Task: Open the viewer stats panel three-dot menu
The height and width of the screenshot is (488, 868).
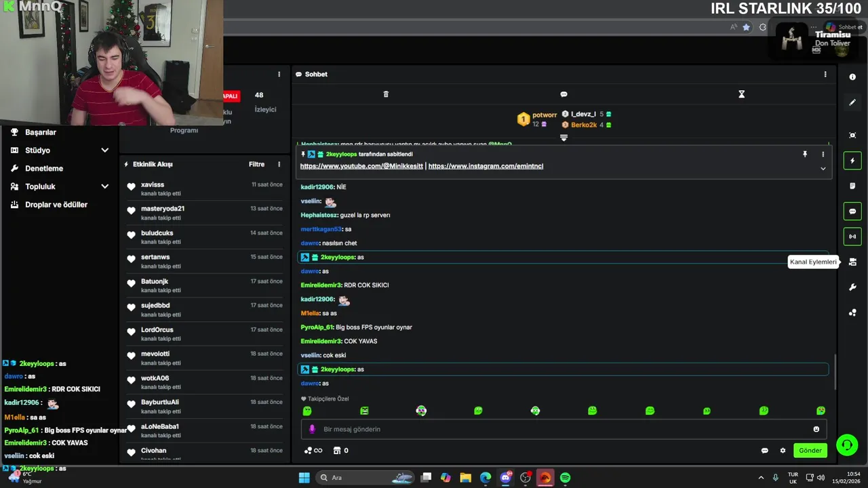Action: click(279, 75)
